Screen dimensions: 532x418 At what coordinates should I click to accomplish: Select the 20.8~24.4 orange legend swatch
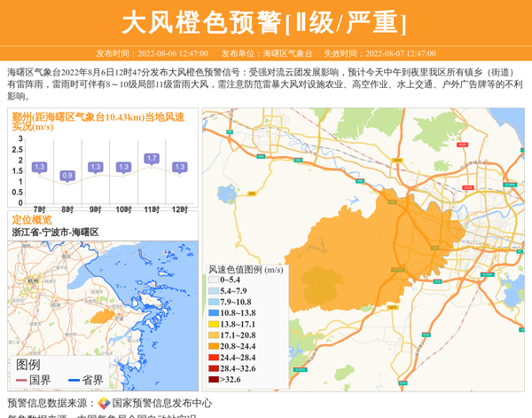(213, 346)
